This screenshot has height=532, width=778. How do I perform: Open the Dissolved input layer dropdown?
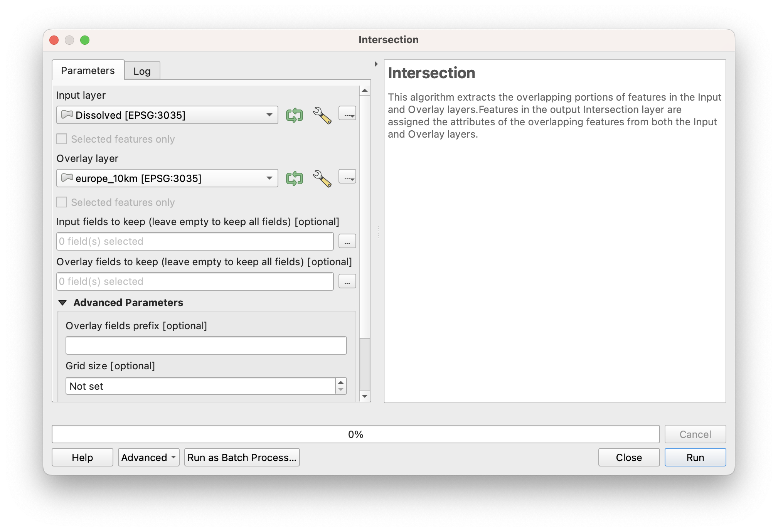tap(167, 115)
